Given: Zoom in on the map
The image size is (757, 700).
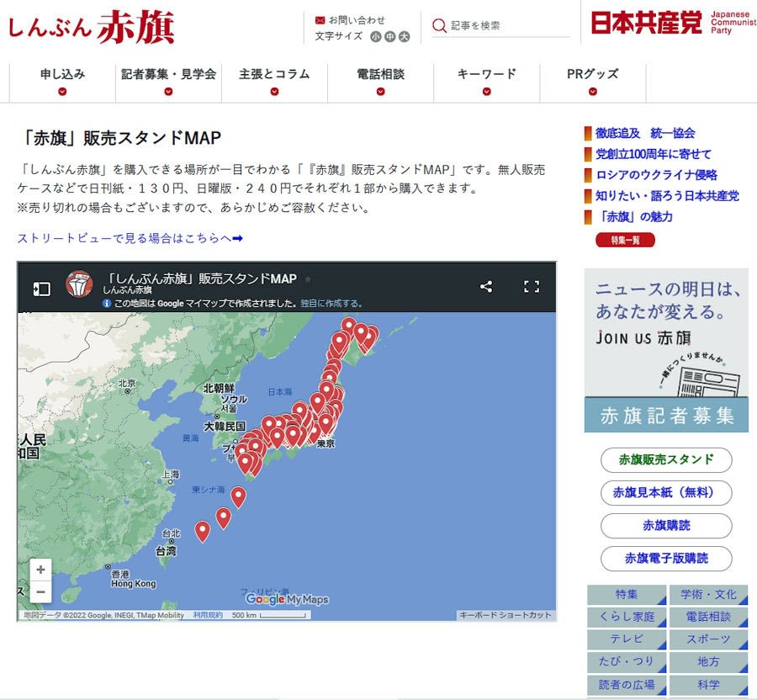Looking at the screenshot, I should point(40,570).
